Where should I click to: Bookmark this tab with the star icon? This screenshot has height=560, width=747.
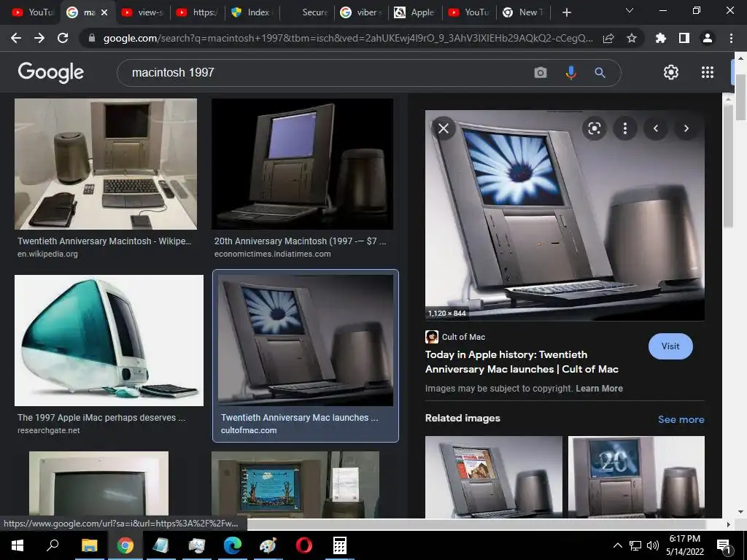[x=632, y=38]
